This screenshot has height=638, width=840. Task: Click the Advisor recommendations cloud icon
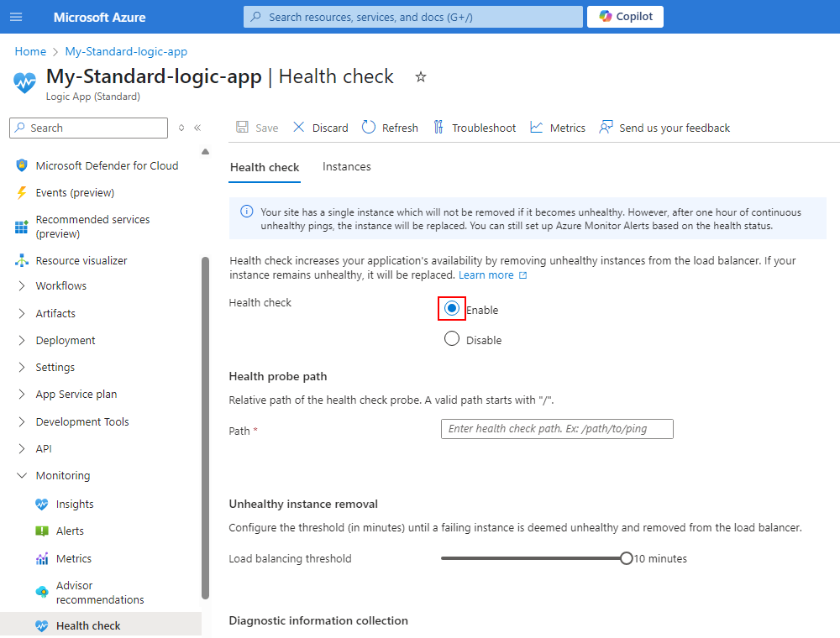point(42,592)
